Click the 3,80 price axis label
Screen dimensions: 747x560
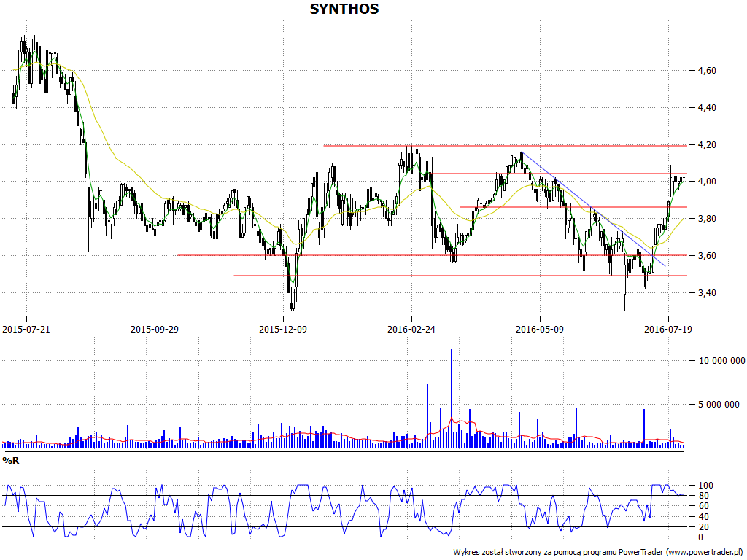(706, 219)
